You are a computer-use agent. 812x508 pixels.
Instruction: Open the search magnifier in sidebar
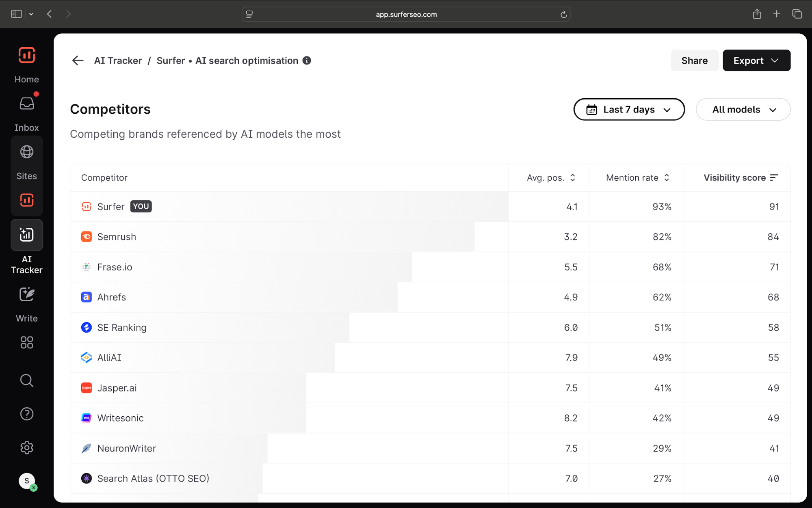coord(27,380)
